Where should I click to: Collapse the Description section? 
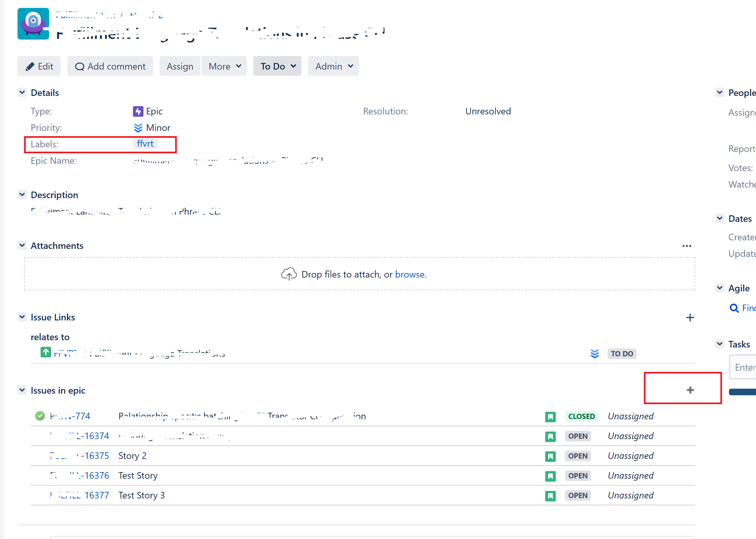22,195
